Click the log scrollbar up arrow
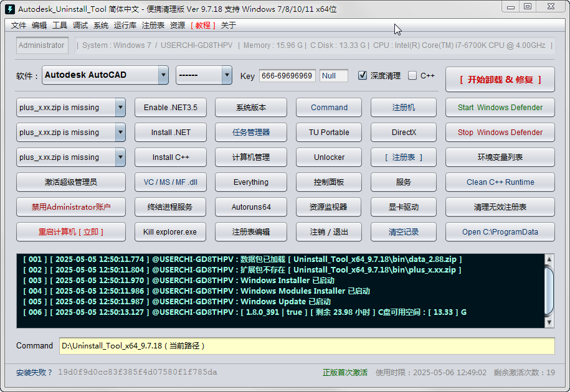 (x=549, y=259)
